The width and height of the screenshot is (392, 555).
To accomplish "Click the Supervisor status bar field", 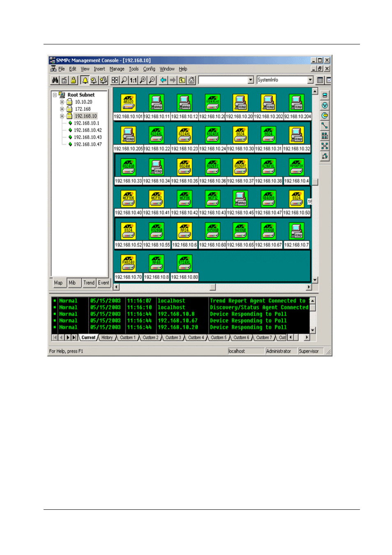I will [x=311, y=351].
